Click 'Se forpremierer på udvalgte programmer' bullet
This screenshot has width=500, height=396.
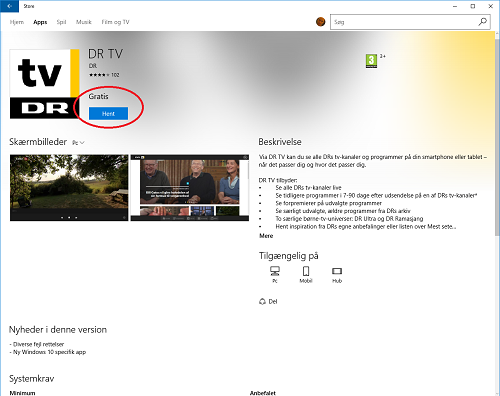click(x=328, y=203)
